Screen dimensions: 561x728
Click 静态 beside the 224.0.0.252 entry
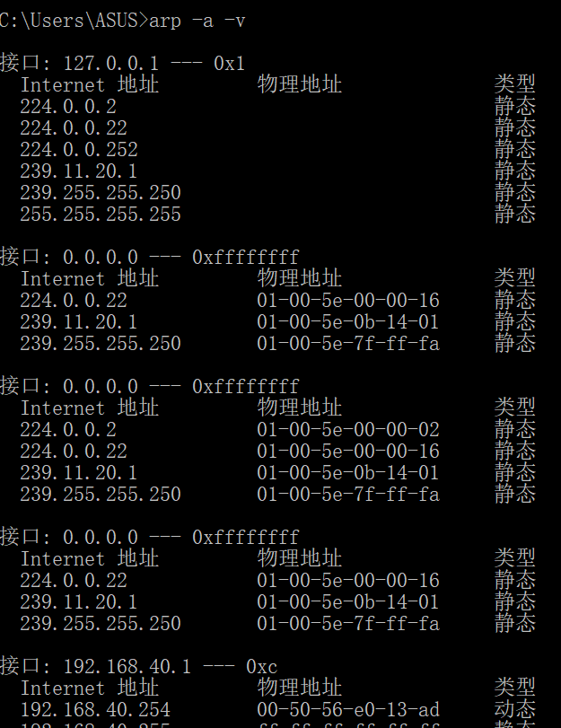(x=514, y=149)
